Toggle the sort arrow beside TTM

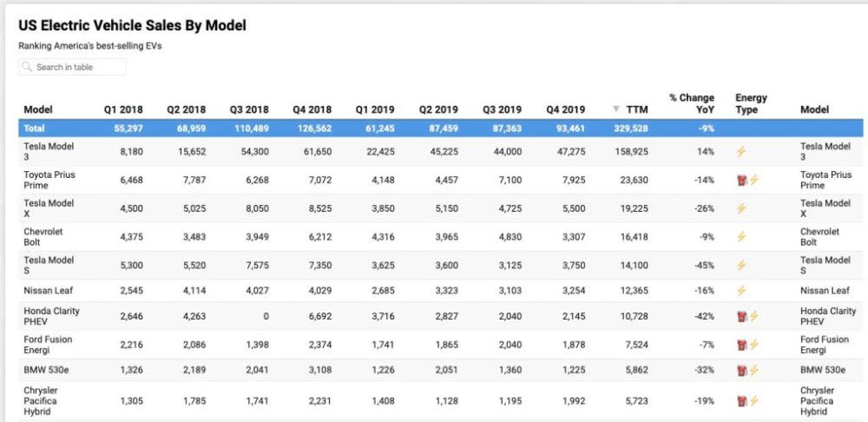pyautogui.click(x=616, y=110)
